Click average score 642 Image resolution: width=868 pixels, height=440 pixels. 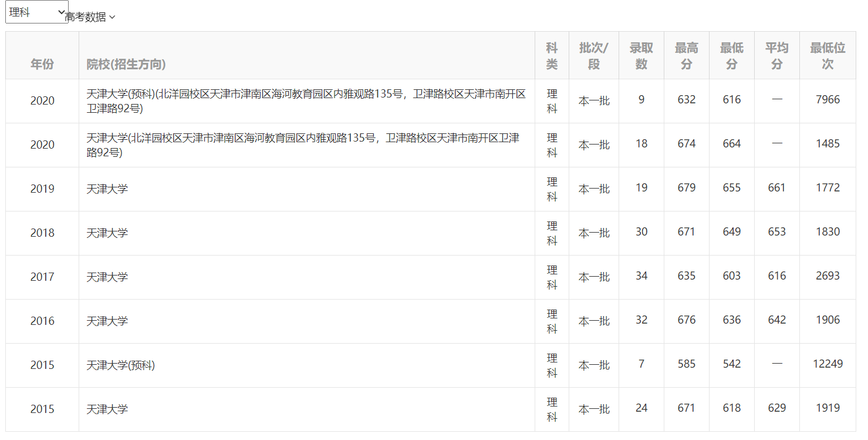click(x=777, y=320)
